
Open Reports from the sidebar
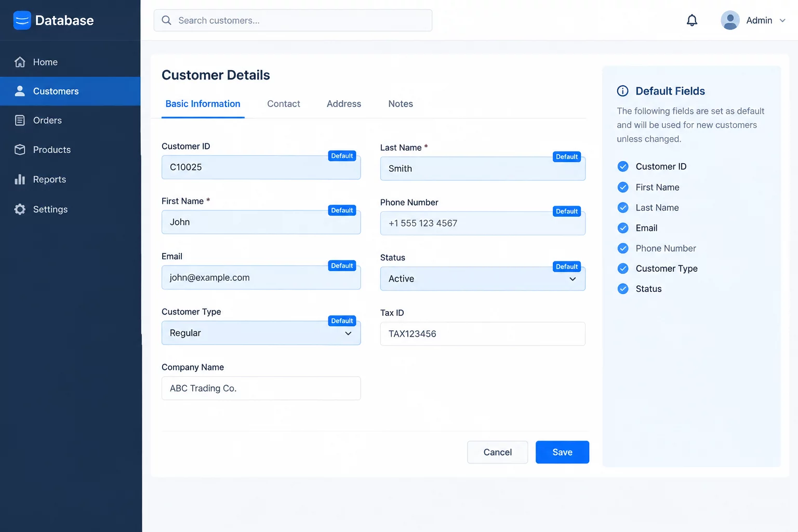click(x=70, y=179)
